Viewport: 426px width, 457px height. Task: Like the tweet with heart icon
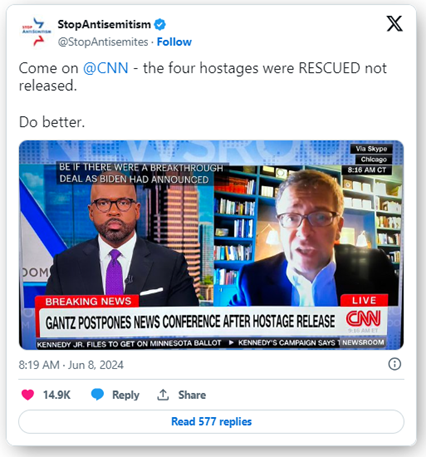tap(28, 395)
